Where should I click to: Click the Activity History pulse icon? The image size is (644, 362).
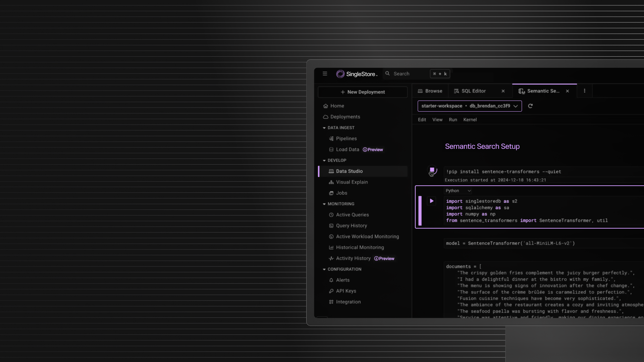[x=331, y=258]
